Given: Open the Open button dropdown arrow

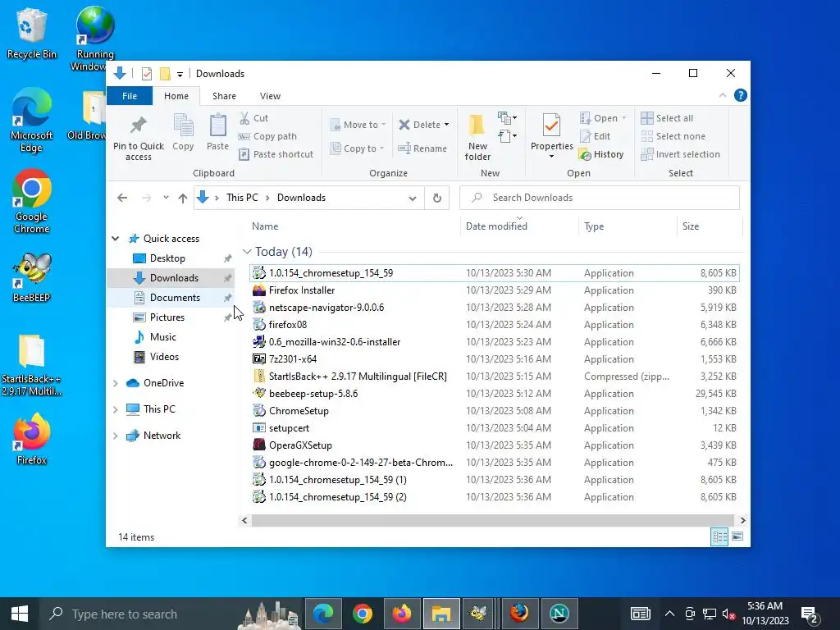Looking at the screenshot, I should pos(623,118).
